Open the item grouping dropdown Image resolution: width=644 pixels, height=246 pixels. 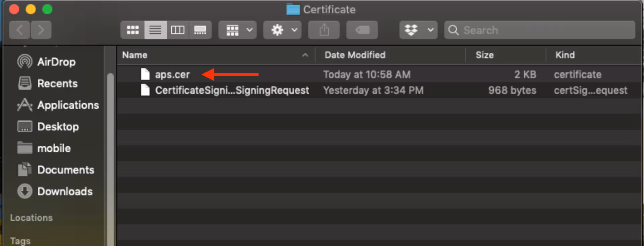tap(237, 30)
